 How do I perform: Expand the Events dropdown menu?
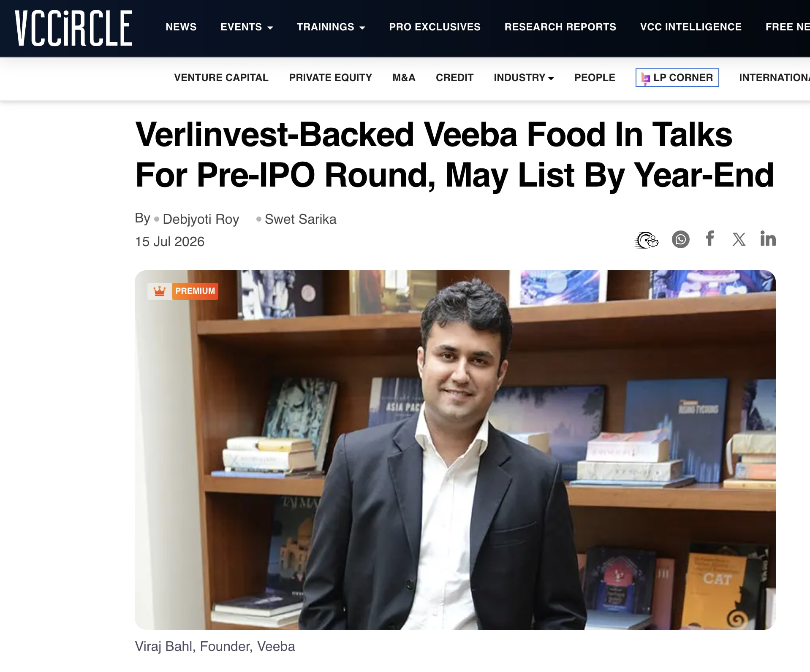247,27
